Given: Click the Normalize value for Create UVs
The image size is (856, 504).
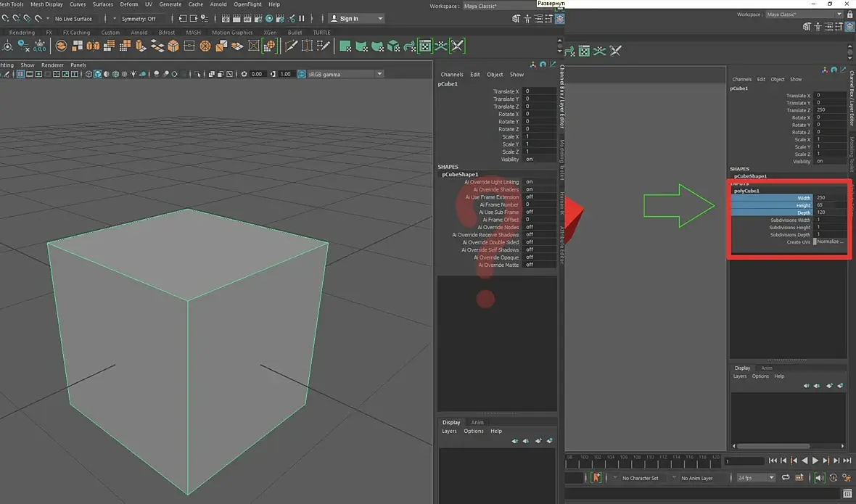Looking at the screenshot, I should [829, 242].
